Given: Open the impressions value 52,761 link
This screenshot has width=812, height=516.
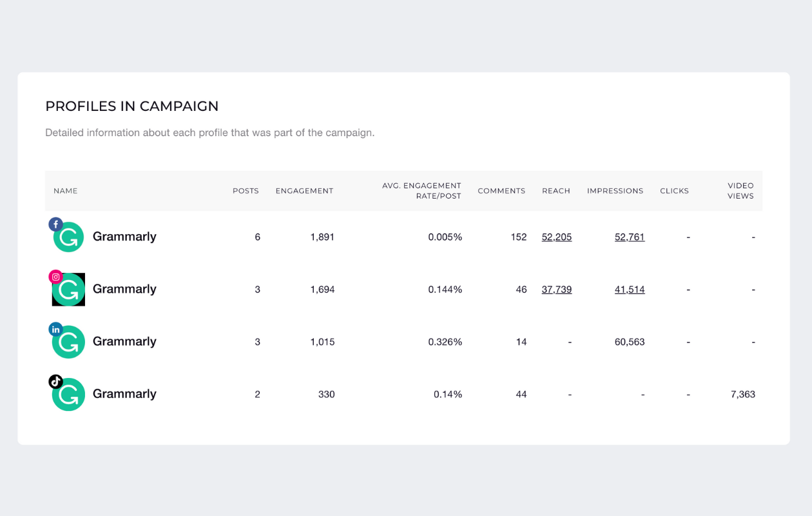Looking at the screenshot, I should [630, 237].
